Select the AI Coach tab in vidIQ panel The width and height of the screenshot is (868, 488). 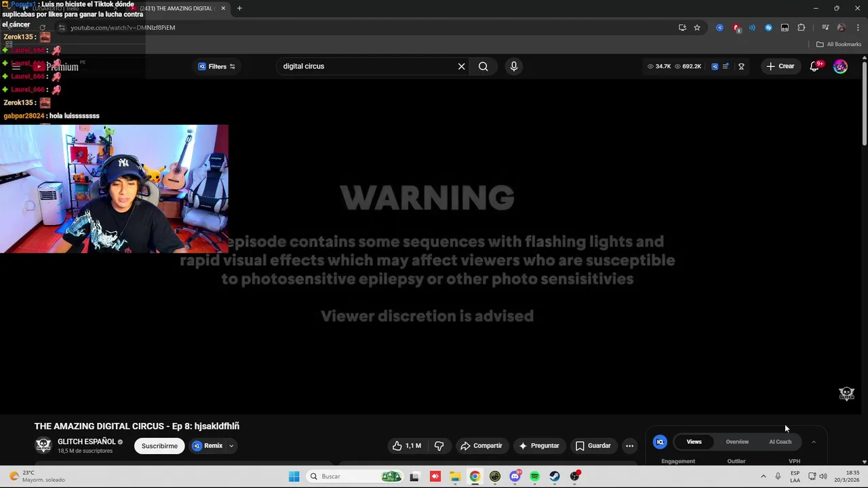click(780, 442)
